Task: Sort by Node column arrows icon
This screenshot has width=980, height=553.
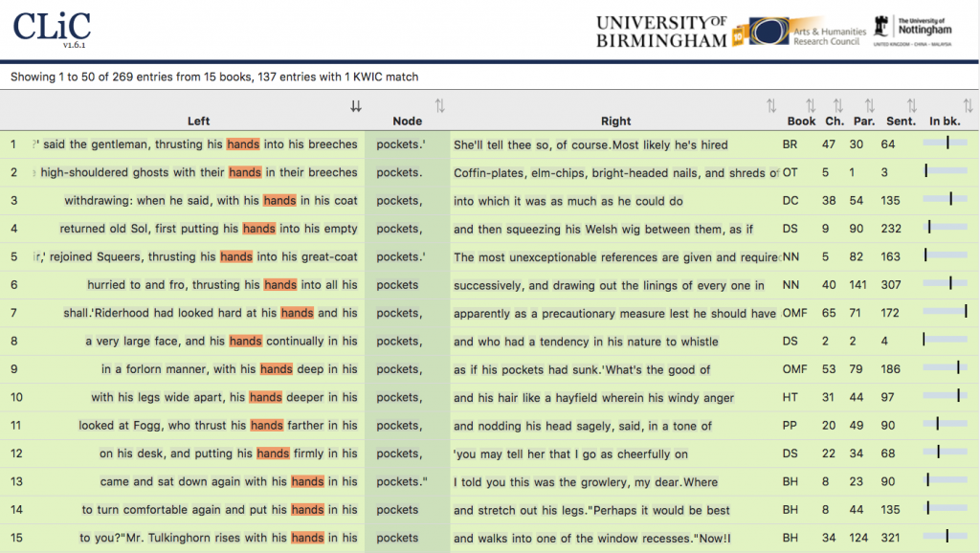Action: pyautogui.click(x=440, y=106)
